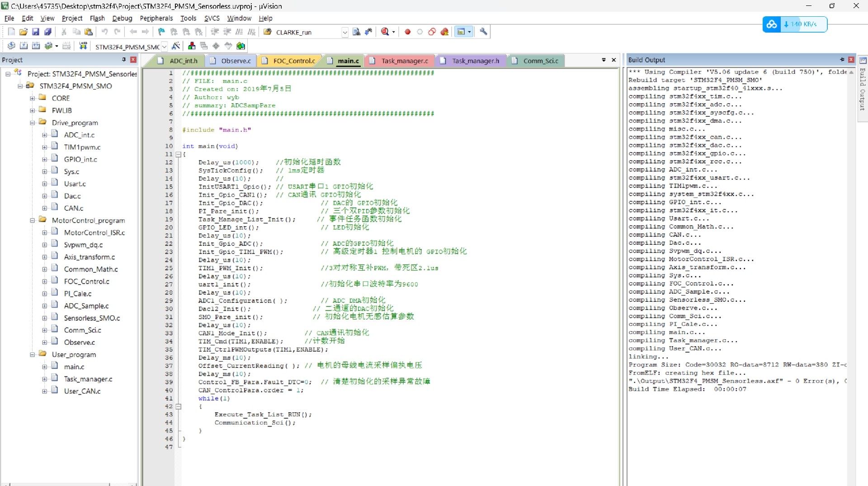Open the File menu

(x=9, y=18)
